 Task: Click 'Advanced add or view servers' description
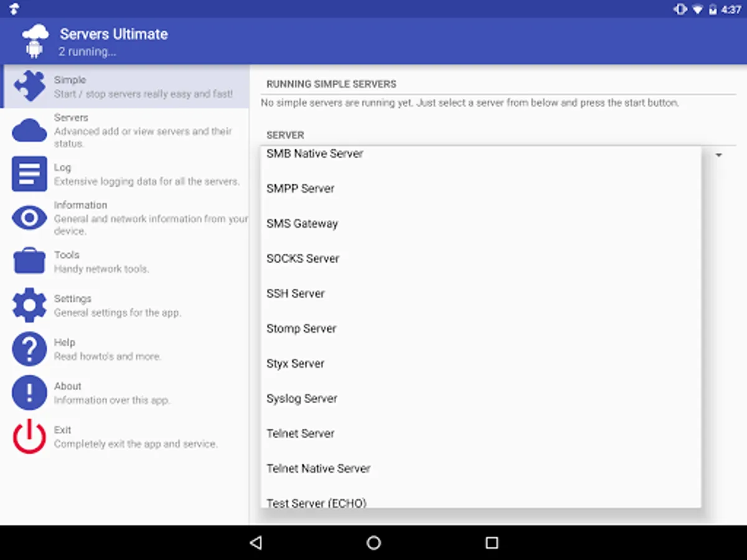coord(143,137)
